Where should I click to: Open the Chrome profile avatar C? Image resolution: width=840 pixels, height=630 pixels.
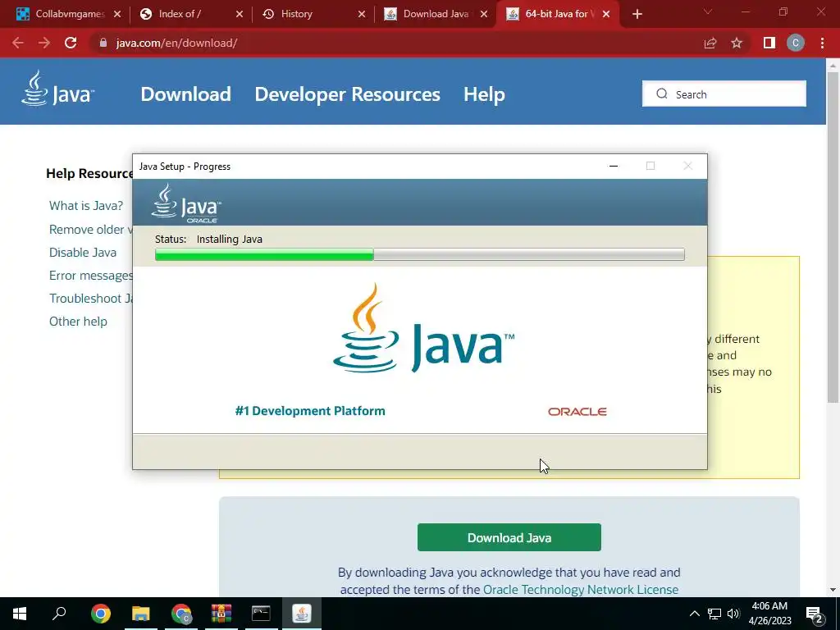pos(796,43)
